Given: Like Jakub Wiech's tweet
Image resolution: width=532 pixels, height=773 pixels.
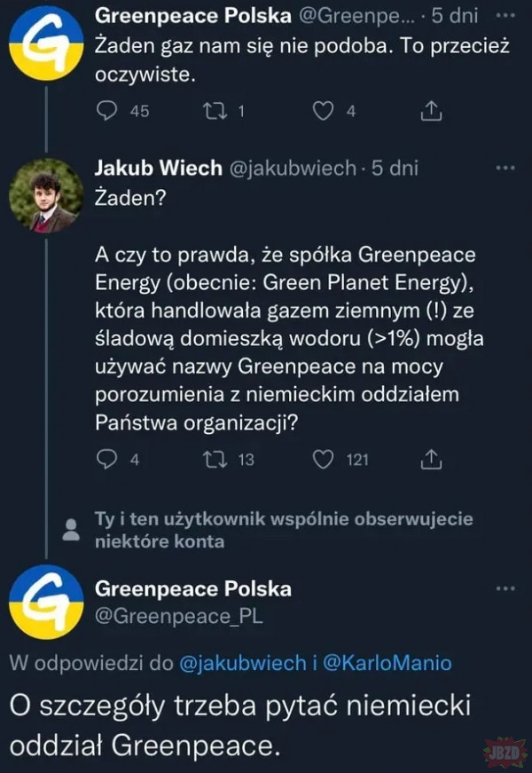Looking at the screenshot, I should point(325,459).
